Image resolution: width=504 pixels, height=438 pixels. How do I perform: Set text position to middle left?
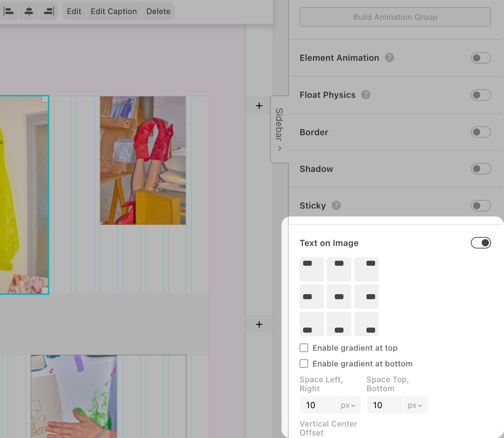tap(311, 297)
